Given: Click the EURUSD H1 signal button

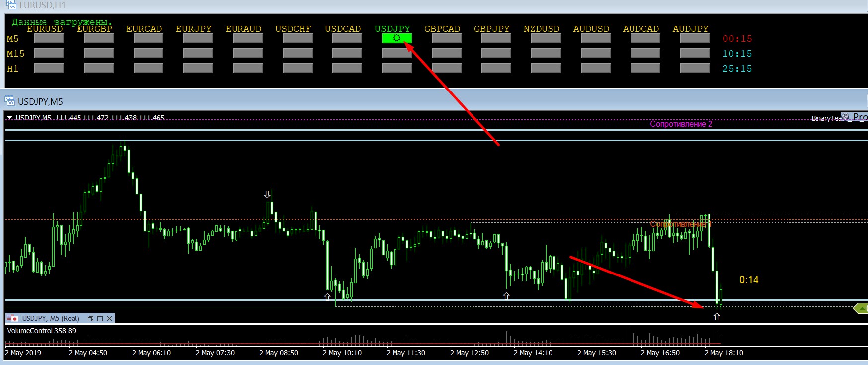Looking at the screenshot, I should click(x=49, y=68).
